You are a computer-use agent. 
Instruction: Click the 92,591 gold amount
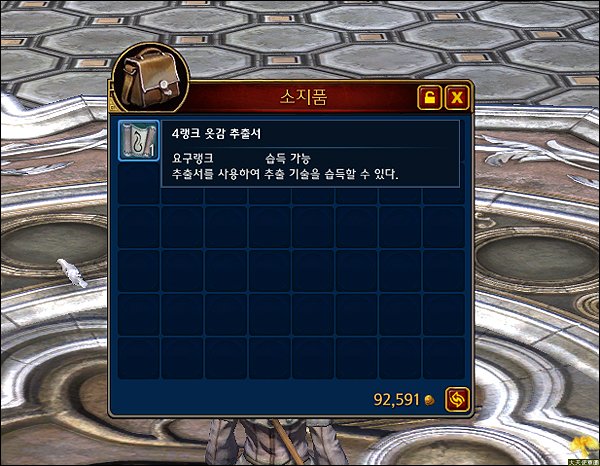click(396, 400)
